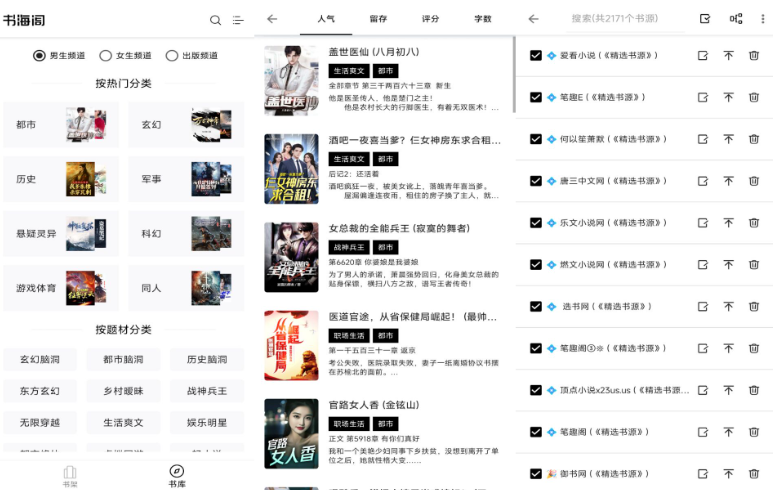The width and height of the screenshot is (773, 490).
Task: Edit the 爱看小说 book source
Action: (703, 56)
